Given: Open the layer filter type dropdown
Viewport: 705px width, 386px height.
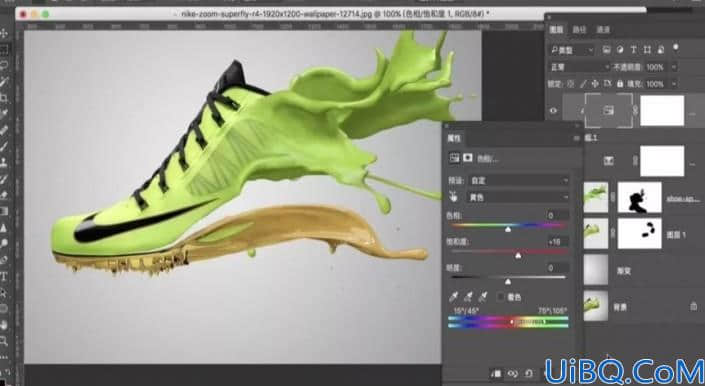Looking at the screenshot, I should click(x=572, y=50).
